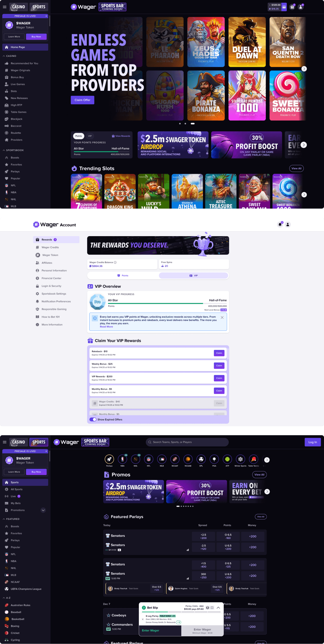Click the VIP progress bar toward Hall-of-Fame
This screenshot has width=324, height=644.
coord(167,303)
